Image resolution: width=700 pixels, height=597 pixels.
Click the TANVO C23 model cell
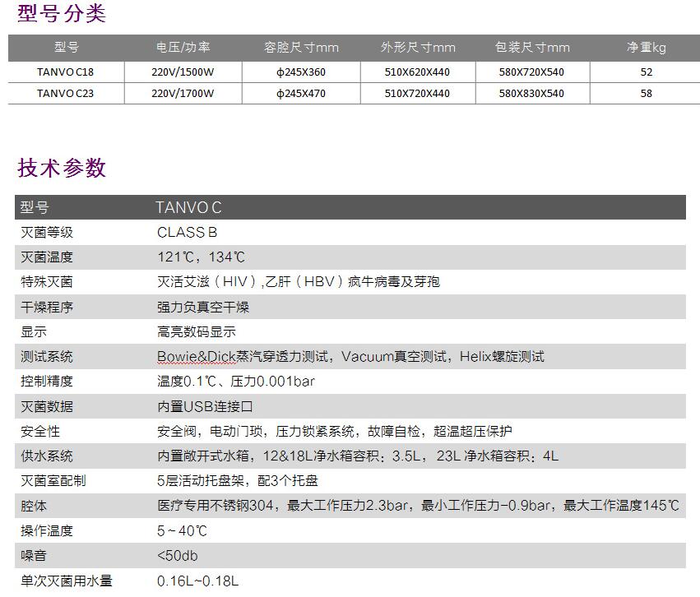click(66, 93)
